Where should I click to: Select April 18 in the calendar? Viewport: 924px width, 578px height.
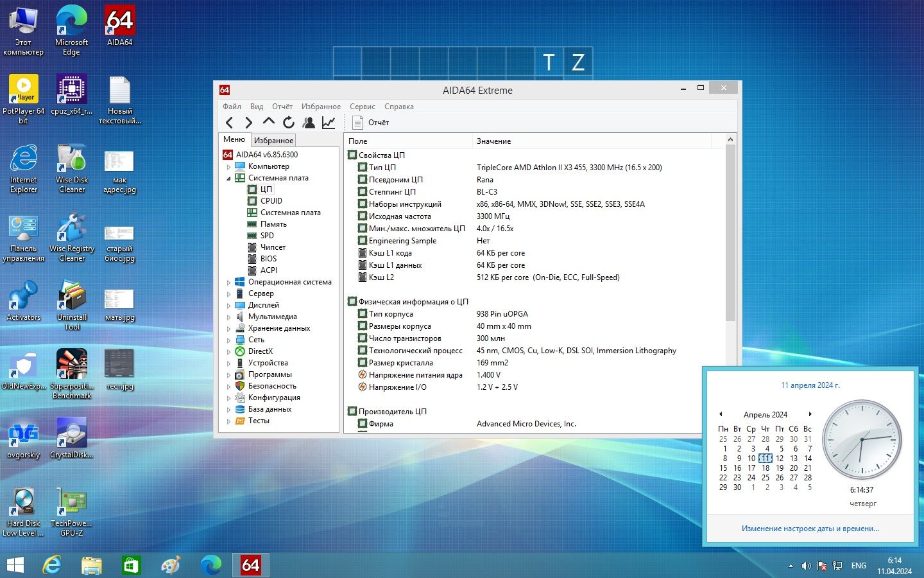(x=766, y=468)
